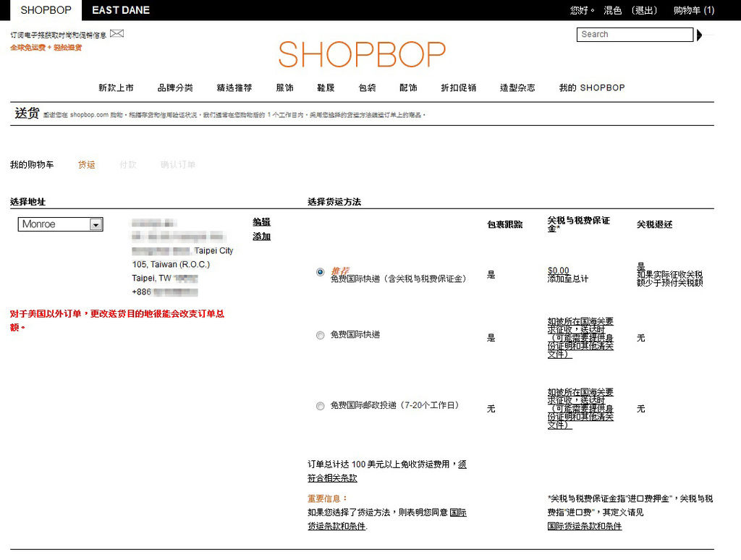Screen dimensions: 741x560
Task: Select the 免费国际快递 shipping option
Action: (321, 335)
